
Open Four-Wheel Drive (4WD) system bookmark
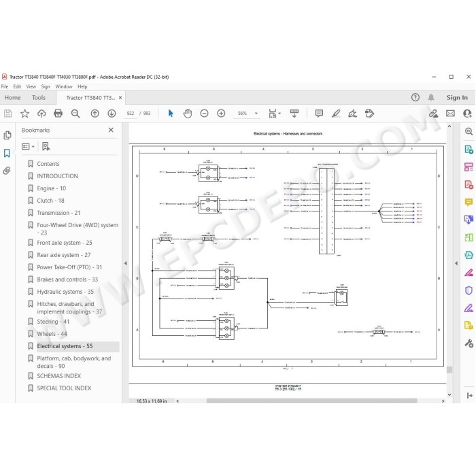click(x=78, y=228)
